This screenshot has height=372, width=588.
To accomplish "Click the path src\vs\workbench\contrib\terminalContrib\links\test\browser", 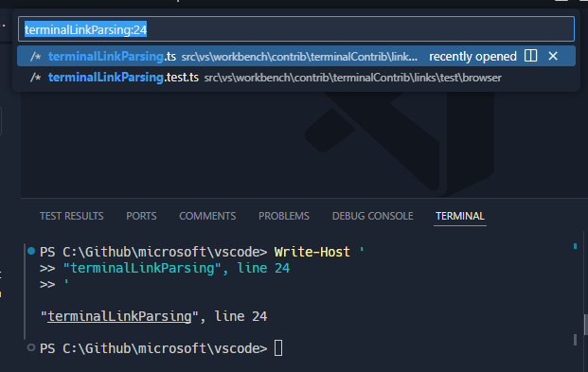I will pos(352,78).
